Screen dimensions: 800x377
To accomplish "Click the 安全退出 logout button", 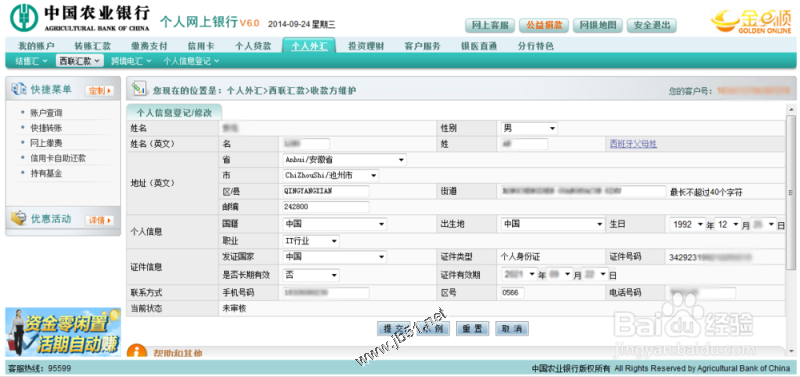I will coord(652,25).
